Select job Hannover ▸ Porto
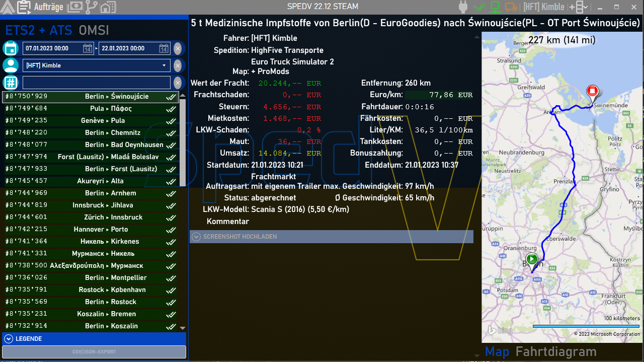The height and width of the screenshot is (362, 644). [x=91, y=230]
